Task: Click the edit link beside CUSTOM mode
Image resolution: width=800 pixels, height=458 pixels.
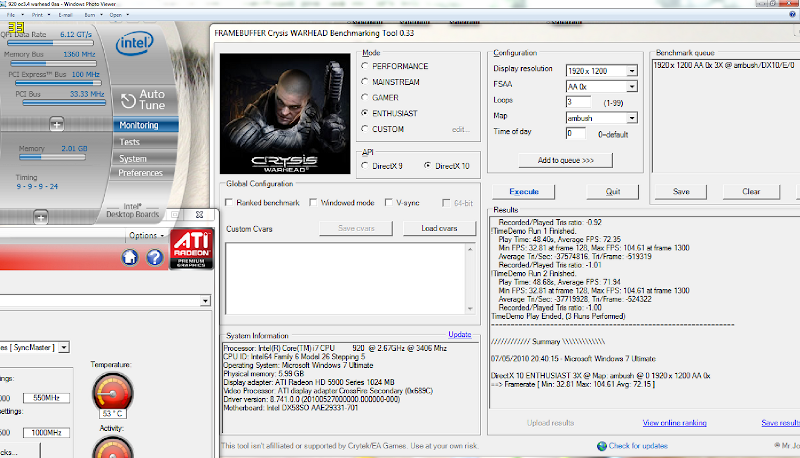Action: [x=460, y=130]
